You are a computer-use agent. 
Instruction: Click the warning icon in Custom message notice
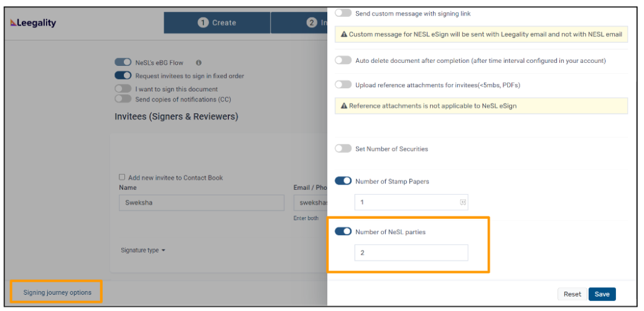point(344,34)
